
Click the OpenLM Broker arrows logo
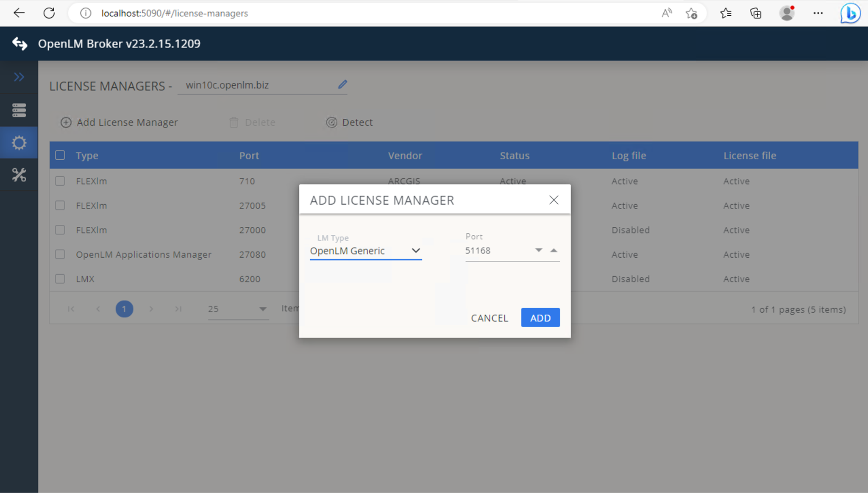(19, 43)
